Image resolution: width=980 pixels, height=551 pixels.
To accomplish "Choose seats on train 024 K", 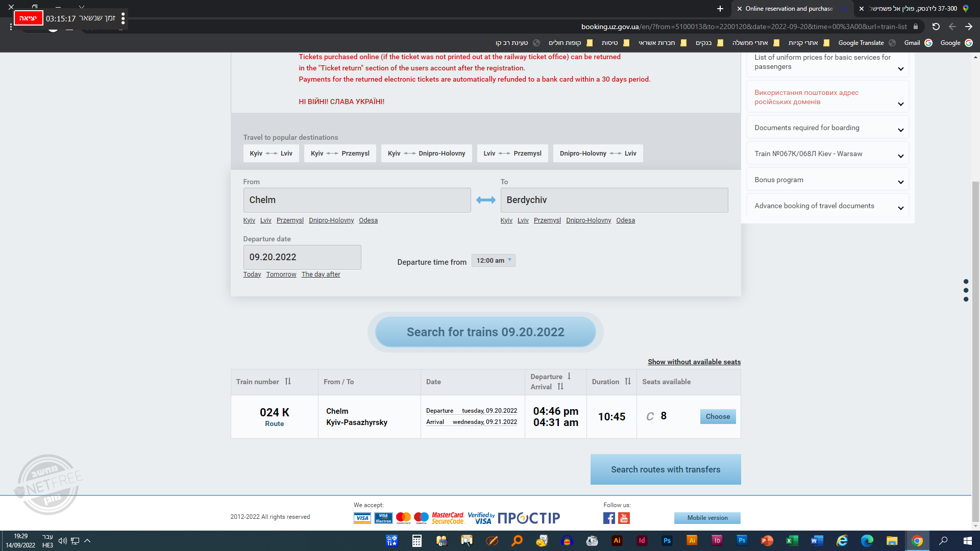I will click(718, 417).
